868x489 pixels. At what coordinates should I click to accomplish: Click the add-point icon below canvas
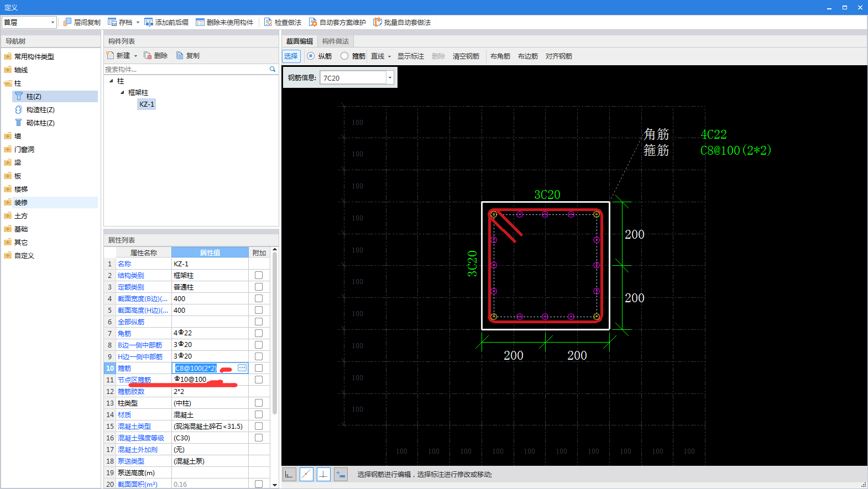coord(341,474)
